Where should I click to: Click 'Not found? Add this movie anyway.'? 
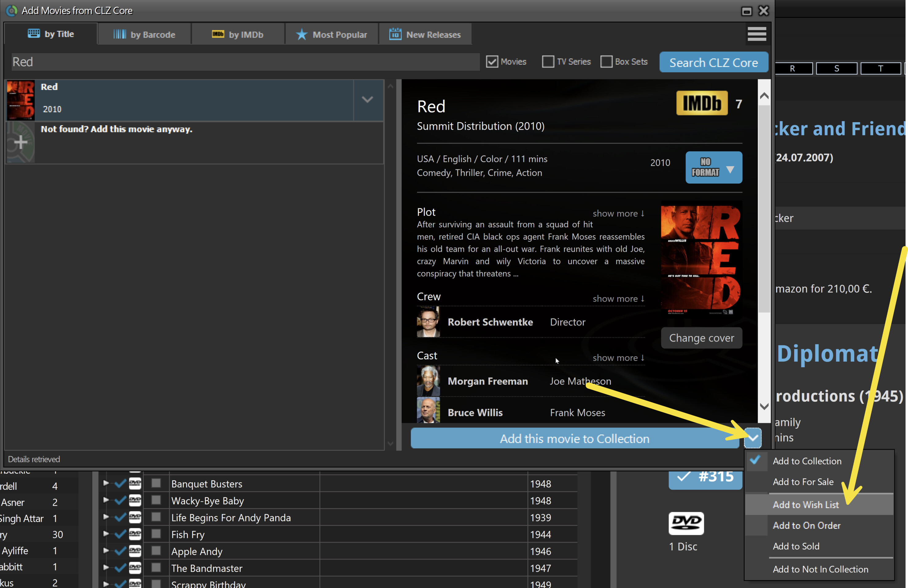(116, 129)
